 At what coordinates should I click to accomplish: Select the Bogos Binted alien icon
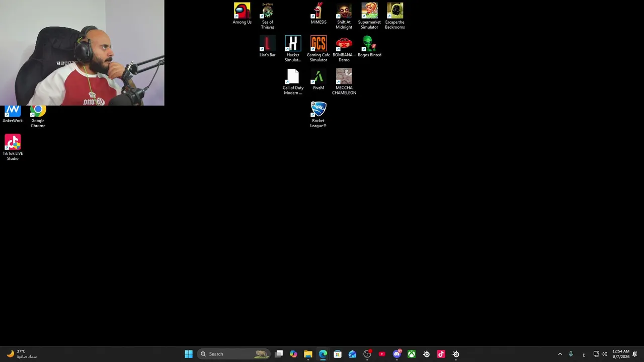coord(369,46)
